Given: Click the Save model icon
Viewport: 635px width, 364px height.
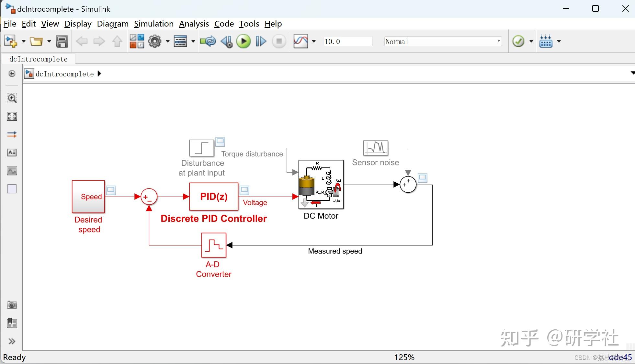Looking at the screenshot, I should coord(62,41).
